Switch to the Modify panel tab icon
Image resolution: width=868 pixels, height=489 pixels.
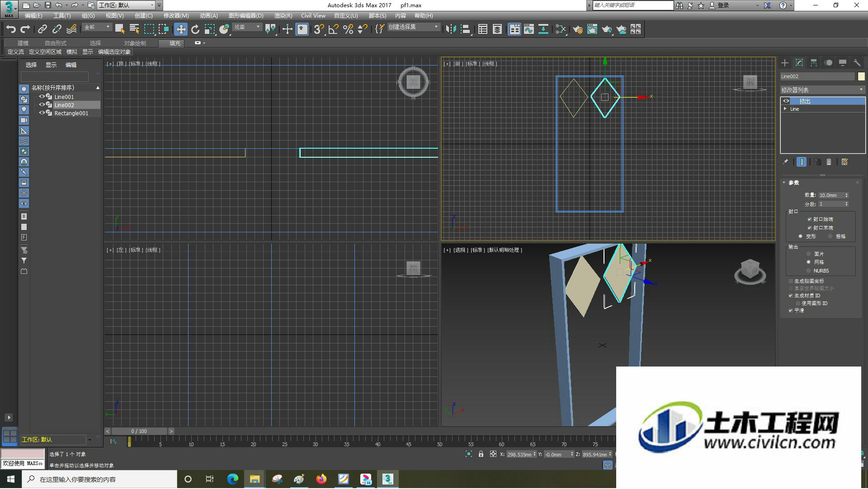[799, 63]
